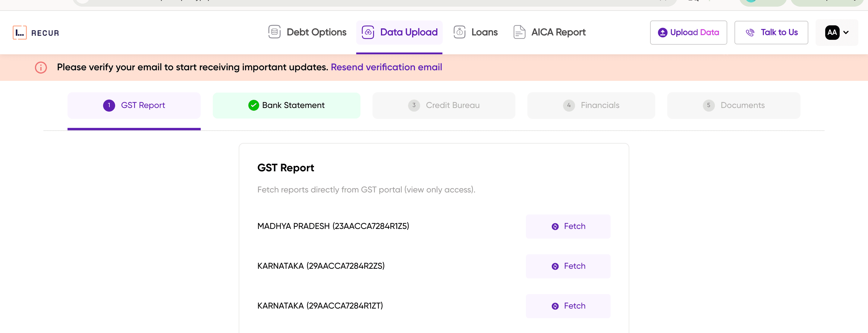The width and height of the screenshot is (868, 333).
Task: Fetch report for KARNATAKA 29AACCA7284R1ZT
Action: (x=568, y=306)
